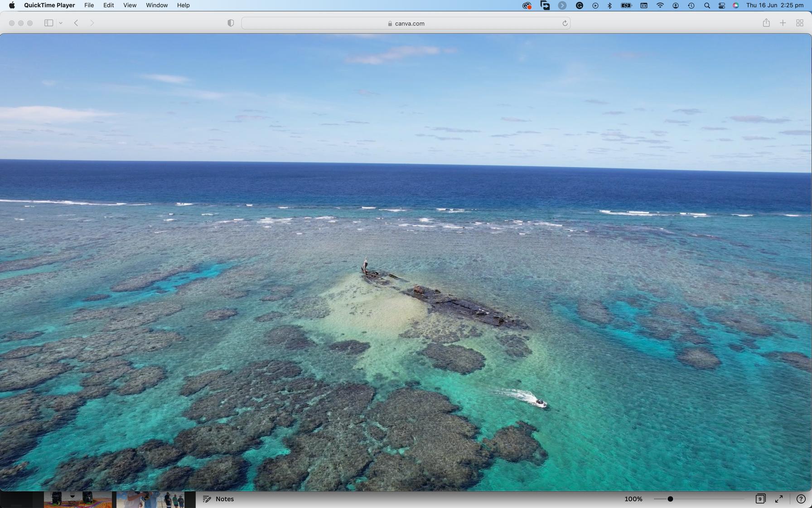Open the grid view of 9 pages
Image resolution: width=812 pixels, height=508 pixels.
click(760, 499)
